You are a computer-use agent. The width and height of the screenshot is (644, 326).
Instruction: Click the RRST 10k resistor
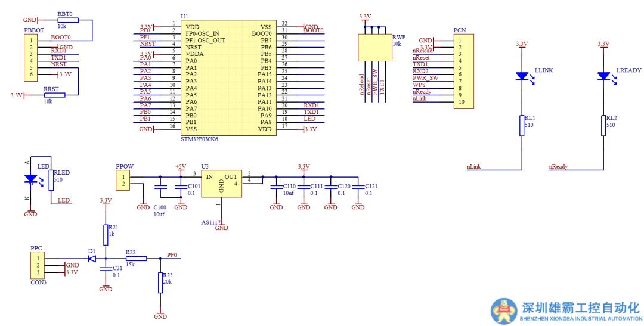pyautogui.click(x=55, y=95)
